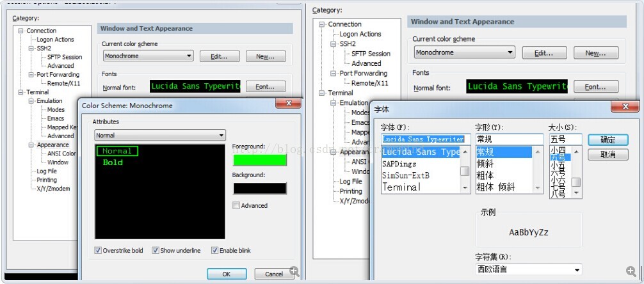Select Remote/X11 in 字体 dialog window tree
The width and height of the screenshot is (644, 284).
[369, 83]
